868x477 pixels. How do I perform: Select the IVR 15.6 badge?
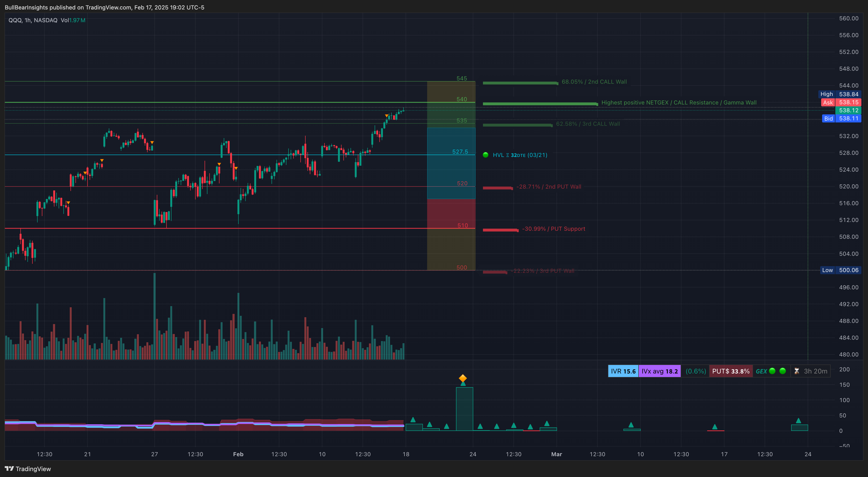coord(623,371)
